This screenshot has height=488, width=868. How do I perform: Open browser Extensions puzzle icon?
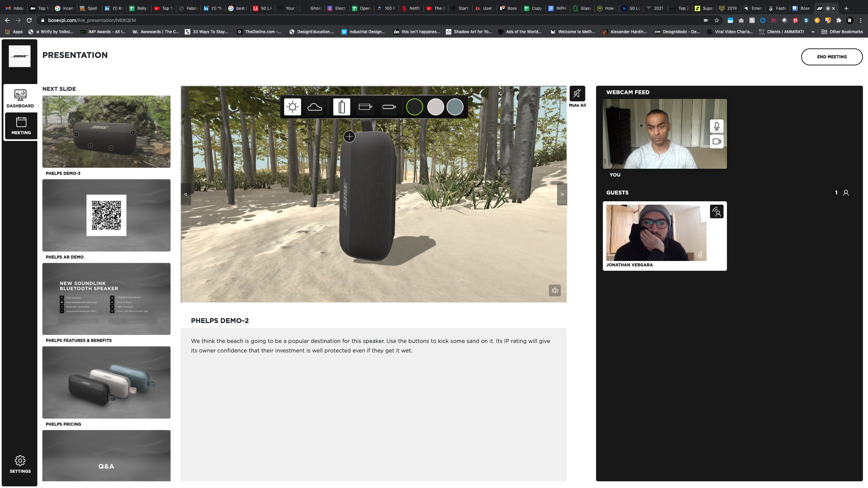(x=839, y=20)
